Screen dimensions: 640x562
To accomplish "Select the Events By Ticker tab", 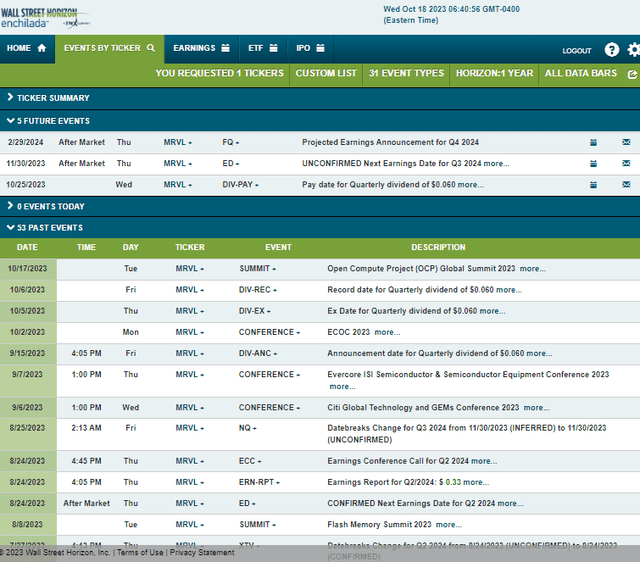I will (109, 49).
